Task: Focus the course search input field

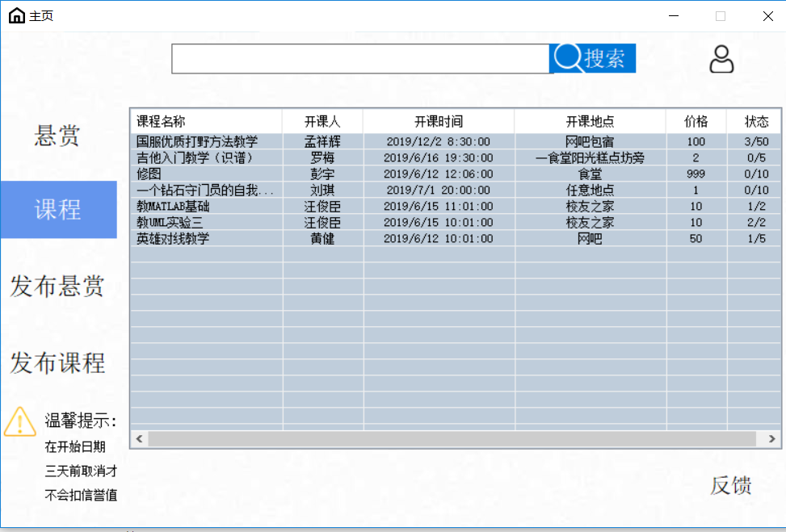Action: (x=360, y=59)
